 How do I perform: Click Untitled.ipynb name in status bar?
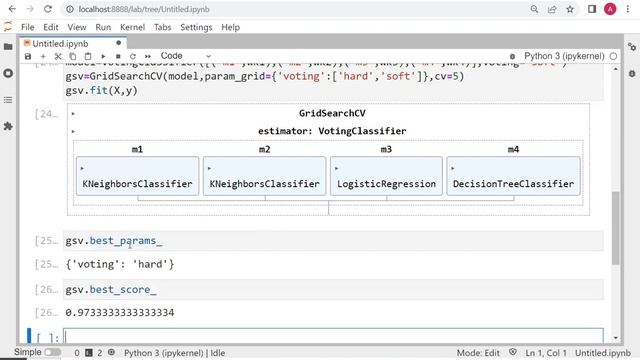pyautogui.click(x=602, y=353)
